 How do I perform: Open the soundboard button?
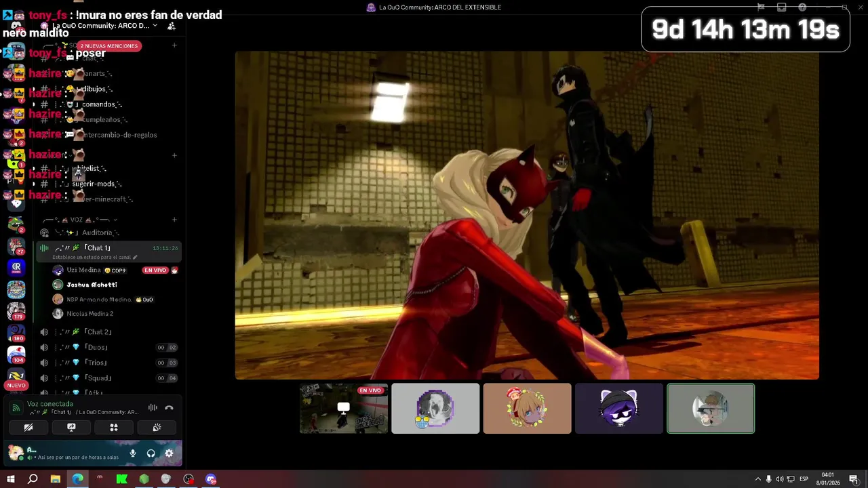point(157,427)
